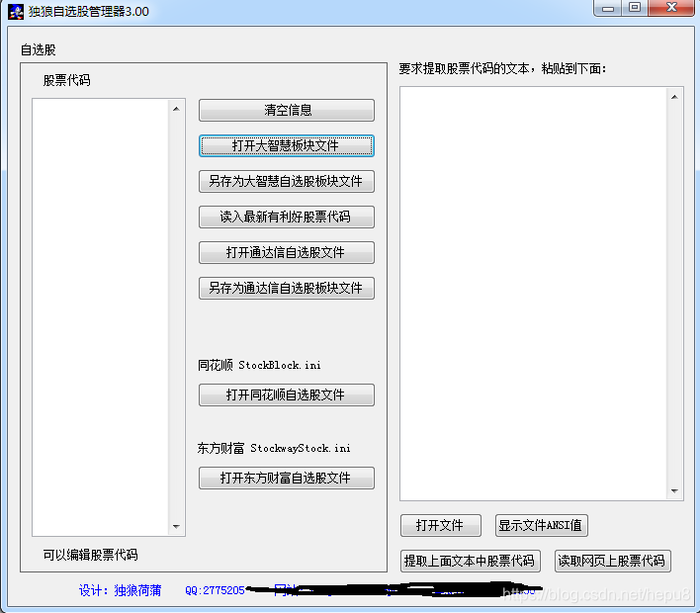This screenshot has height=613, width=700.
Task: Click the 股票代码 heading label
Action: pyautogui.click(x=67, y=80)
